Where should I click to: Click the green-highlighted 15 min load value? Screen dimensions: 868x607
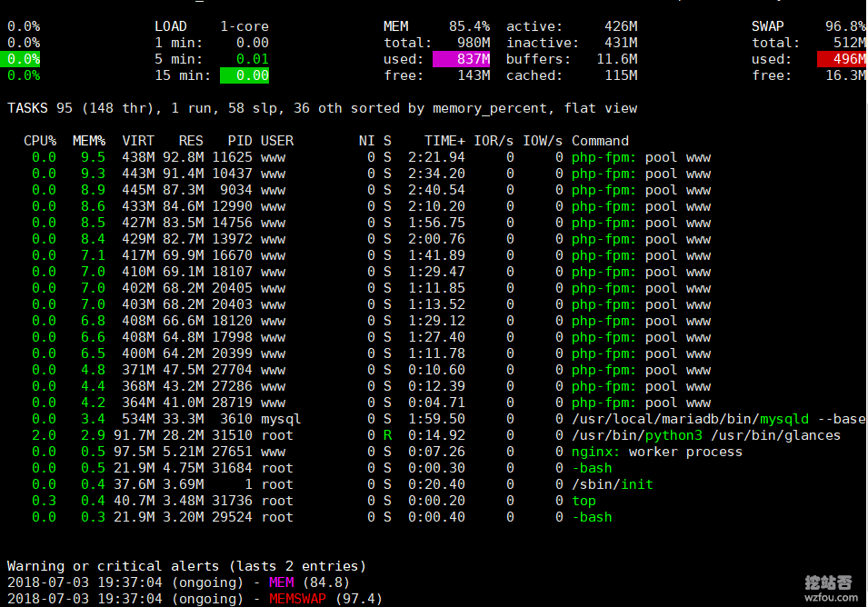[244, 75]
